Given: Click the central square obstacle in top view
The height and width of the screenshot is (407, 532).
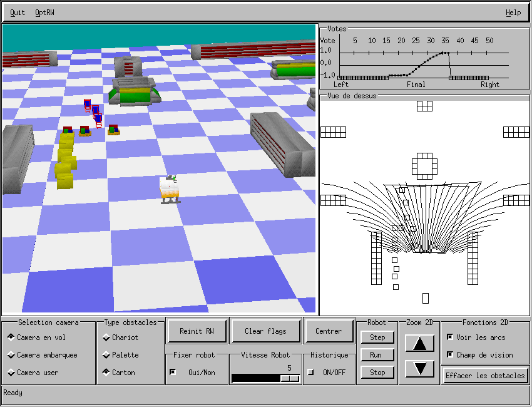Looking at the screenshot, I should coord(425,166).
